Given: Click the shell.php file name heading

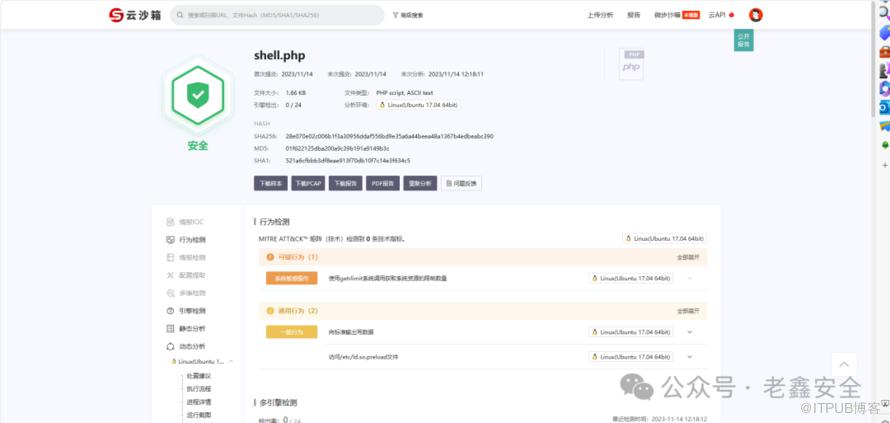Looking at the screenshot, I should pyautogui.click(x=279, y=56).
